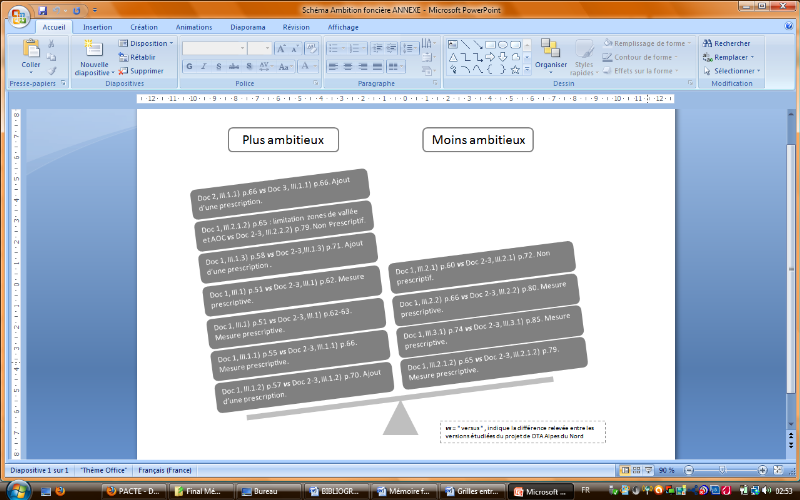
Task: Customize the Quick Access Toolbar dropdown
Action: click(95, 10)
